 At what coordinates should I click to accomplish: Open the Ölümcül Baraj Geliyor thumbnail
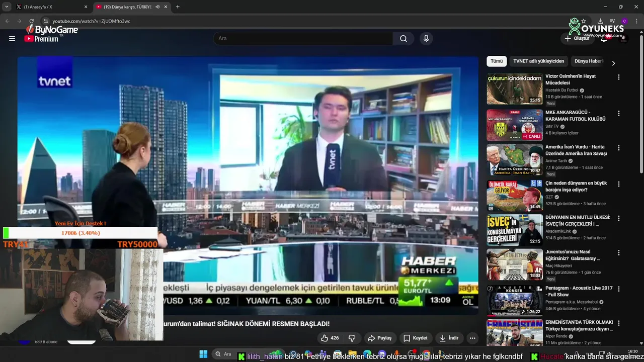tap(515, 196)
